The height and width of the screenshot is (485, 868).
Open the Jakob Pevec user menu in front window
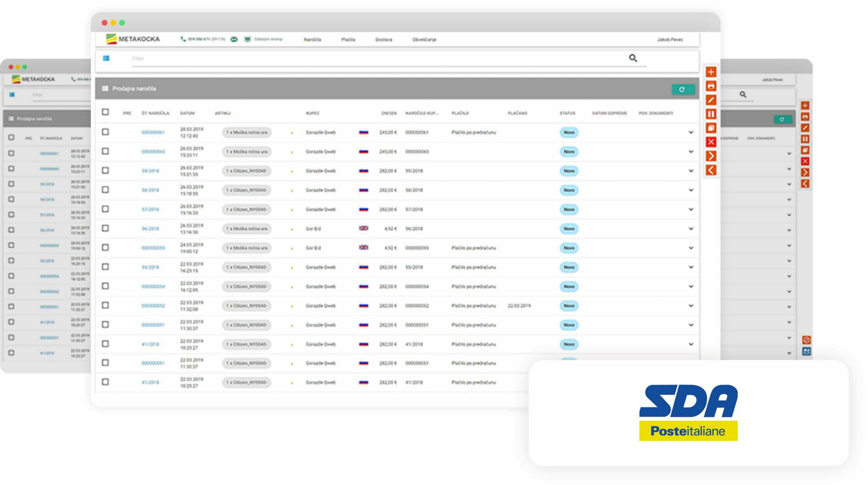[670, 39]
